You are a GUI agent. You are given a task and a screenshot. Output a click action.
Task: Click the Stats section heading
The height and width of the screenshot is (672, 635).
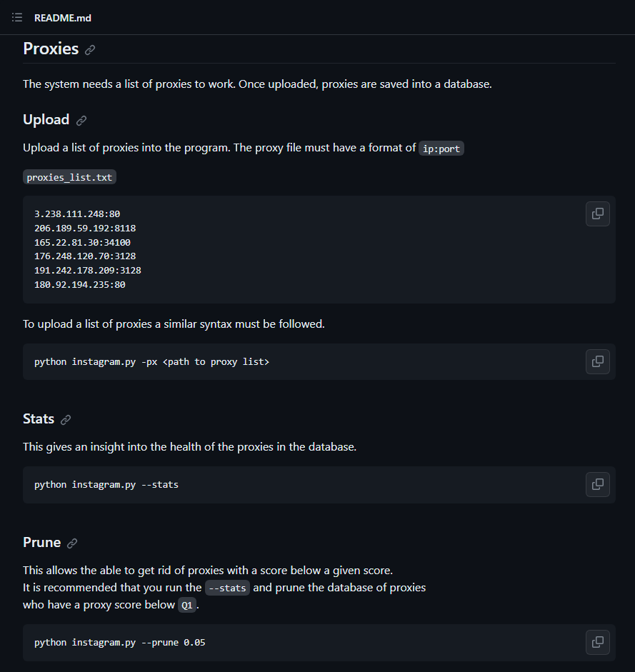click(x=39, y=419)
